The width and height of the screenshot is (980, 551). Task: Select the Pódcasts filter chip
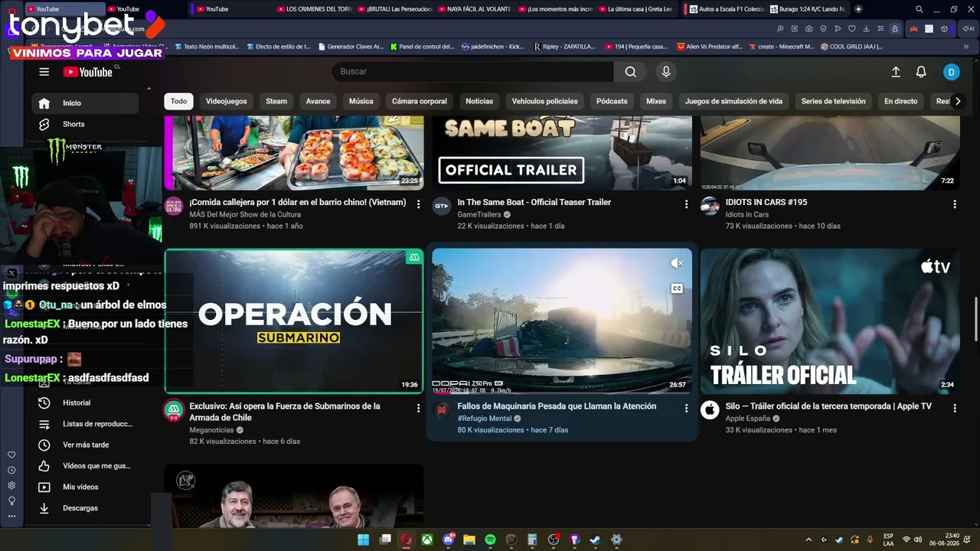coord(612,101)
